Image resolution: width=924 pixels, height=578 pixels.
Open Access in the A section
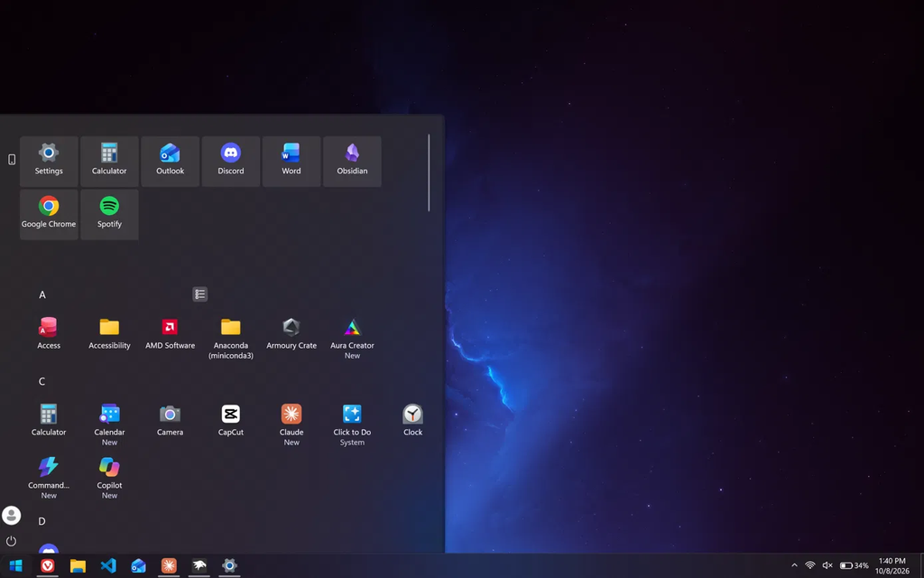(x=49, y=334)
